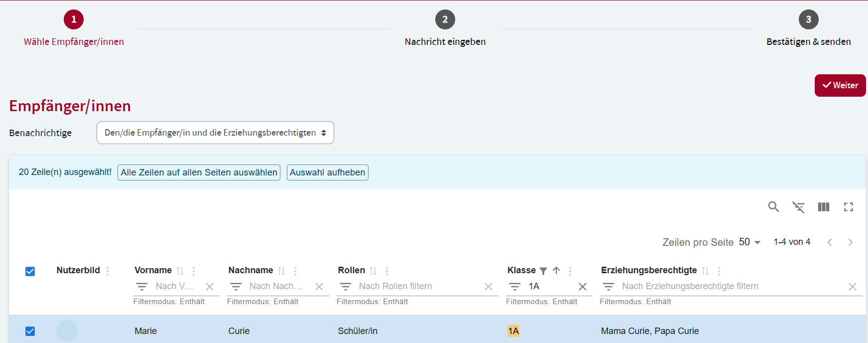This screenshot has height=343, width=868.
Task: Toggle the show/hide filters icon
Action: pyautogui.click(x=798, y=207)
